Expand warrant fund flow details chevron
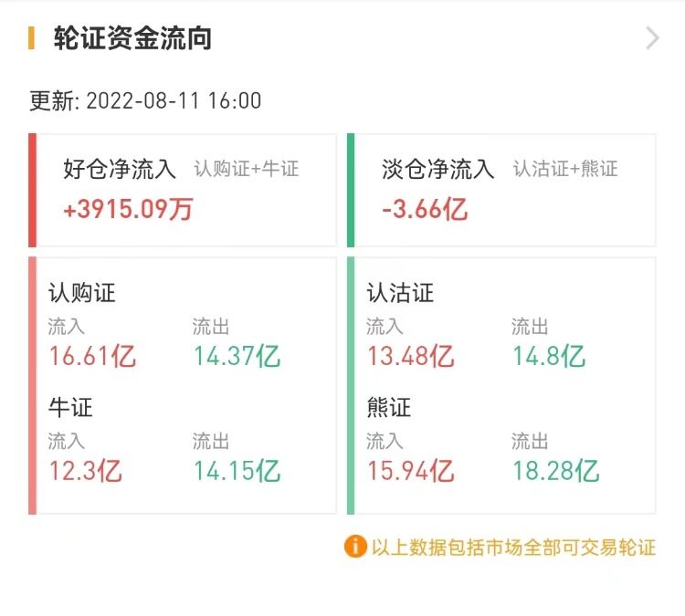 click(652, 38)
